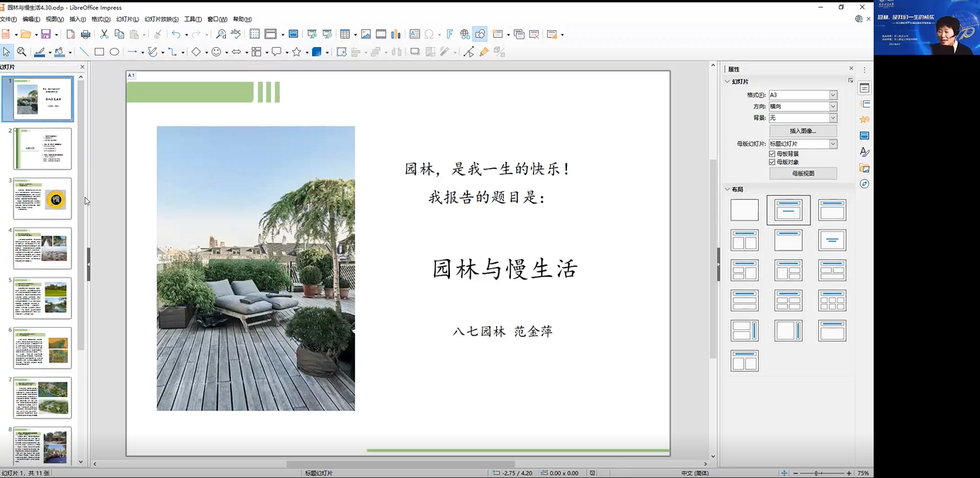Click the Insert Text Box icon
This screenshot has width=980, height=478.
click(414, 34)
